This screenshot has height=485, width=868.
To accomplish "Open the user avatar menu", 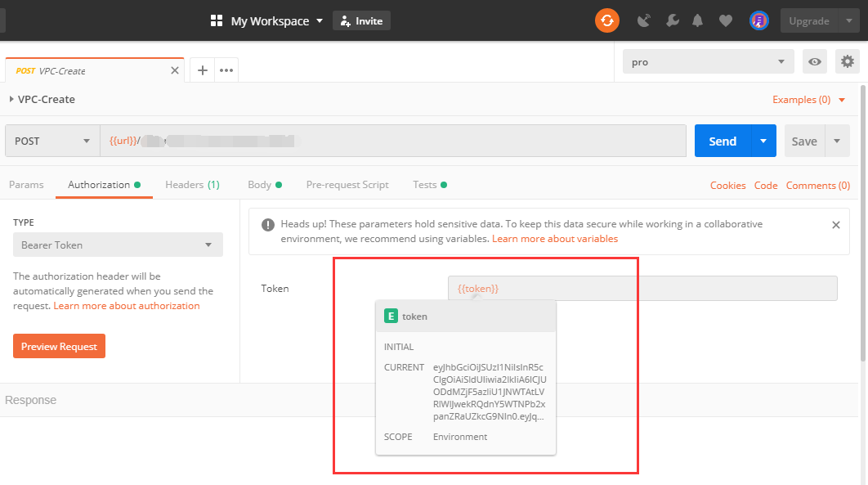I will tap(758, 21).
